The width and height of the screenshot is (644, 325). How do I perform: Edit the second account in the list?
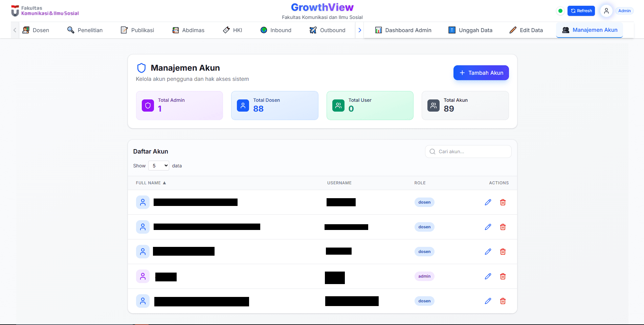pos(488,227)
